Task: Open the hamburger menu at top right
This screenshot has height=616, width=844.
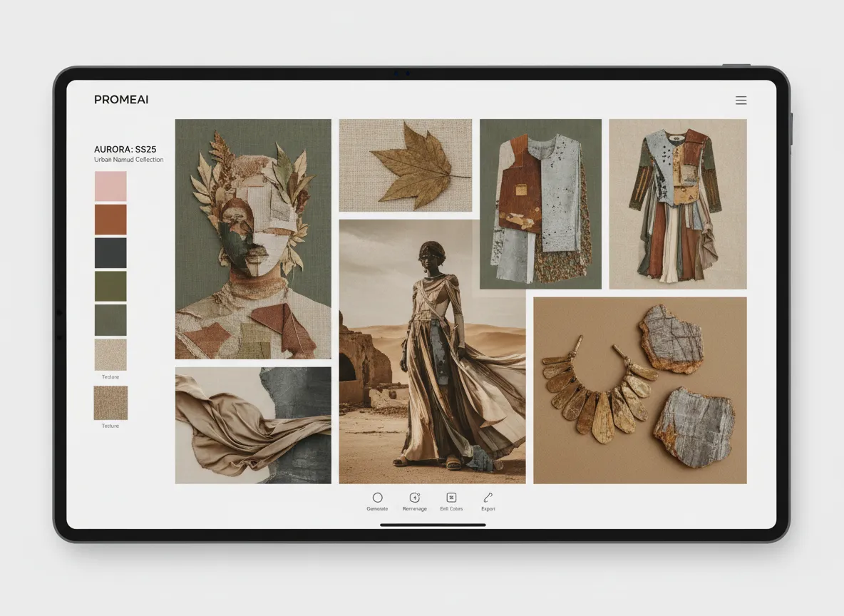Action: (x=741, y=100)
